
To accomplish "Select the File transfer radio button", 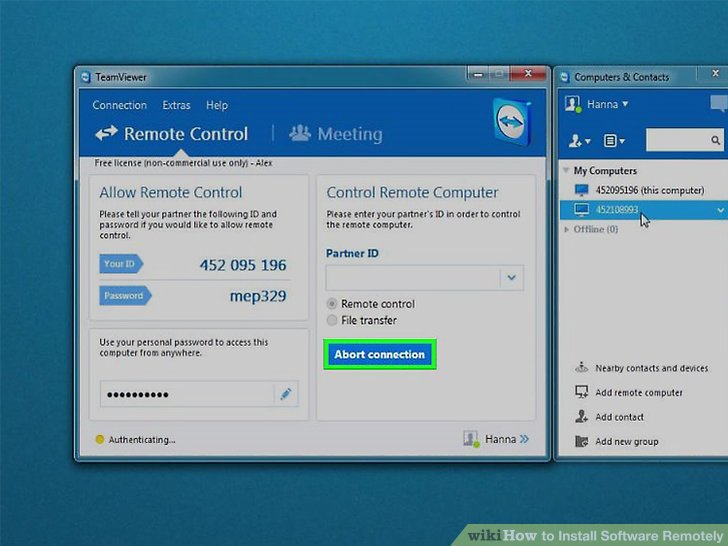I will coord(332,320).
